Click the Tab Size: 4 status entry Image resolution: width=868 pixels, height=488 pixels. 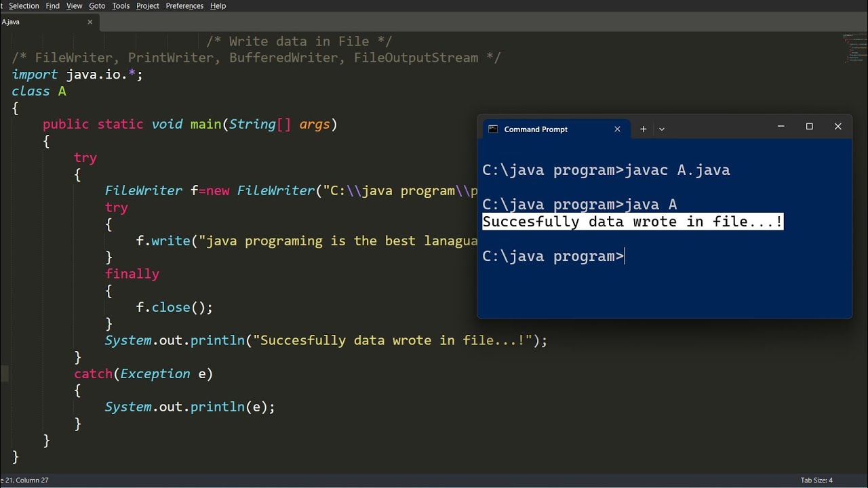pos(816,480)
